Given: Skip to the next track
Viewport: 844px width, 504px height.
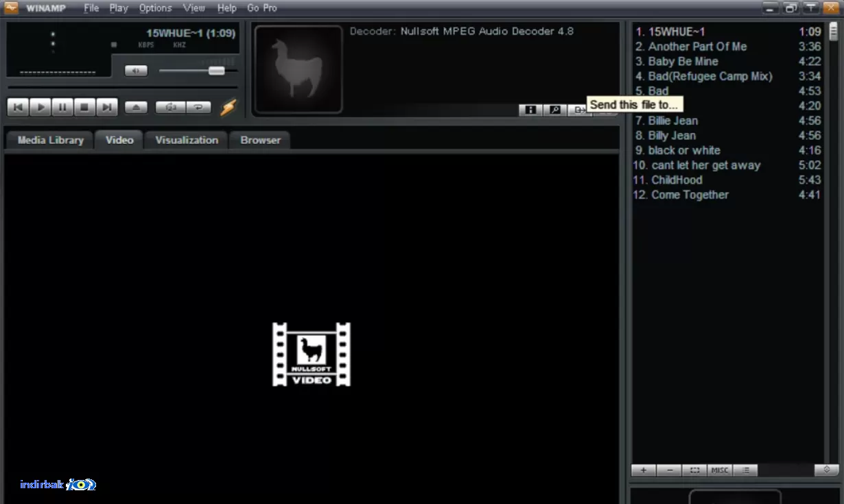Looking at the screenshot, I should tap(106, 107).
